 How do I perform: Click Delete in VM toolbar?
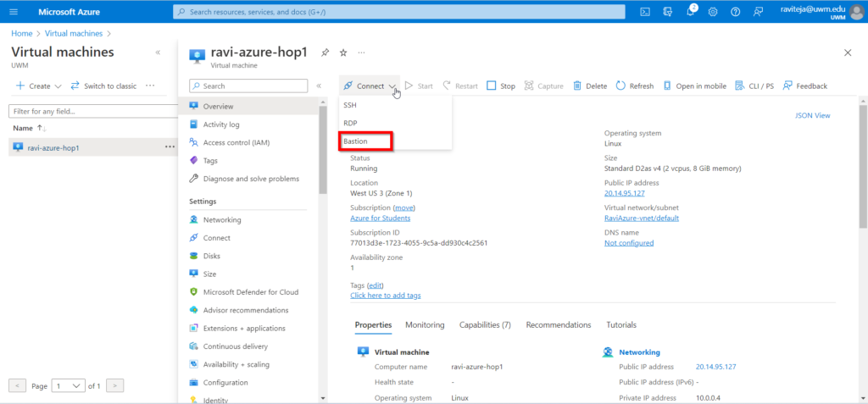(x=590, y=86)
